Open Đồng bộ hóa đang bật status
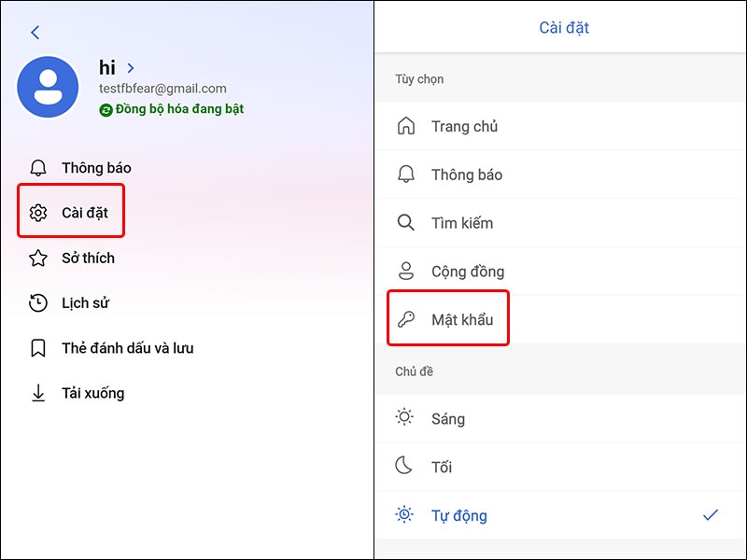This screenshot has height=560, width=747. pyautogui.click(x=179, y=109)
